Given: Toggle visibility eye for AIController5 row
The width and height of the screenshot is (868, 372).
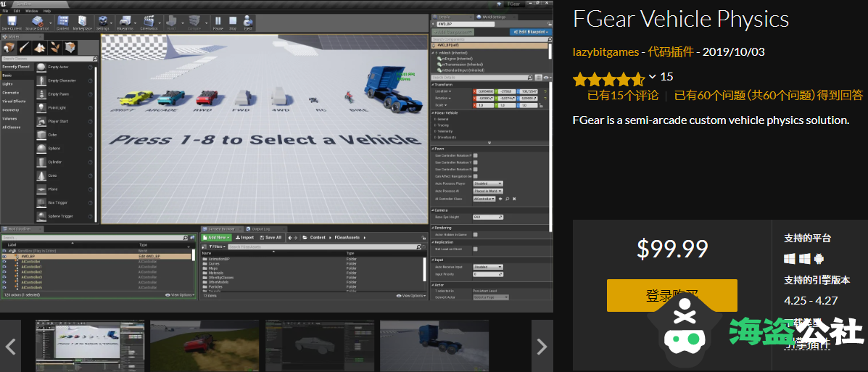Looking at the screenshot, I should coord(4,288).
